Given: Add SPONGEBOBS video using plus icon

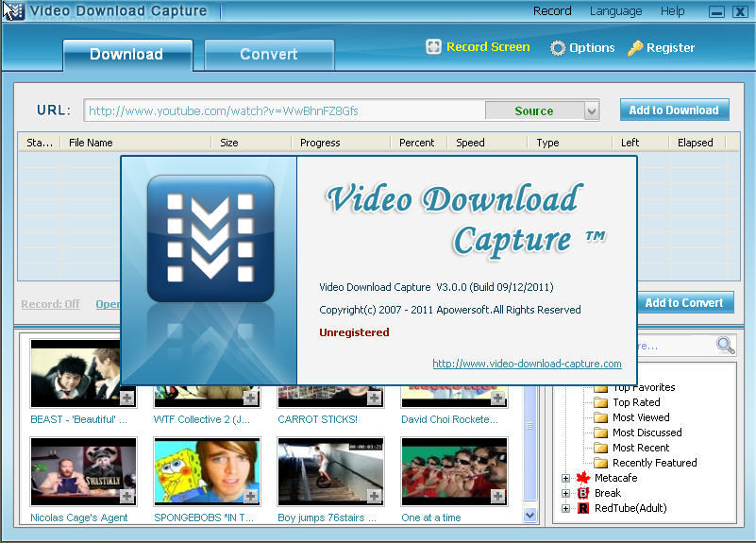Looking at the screenshot, I should tap(251, 496).
